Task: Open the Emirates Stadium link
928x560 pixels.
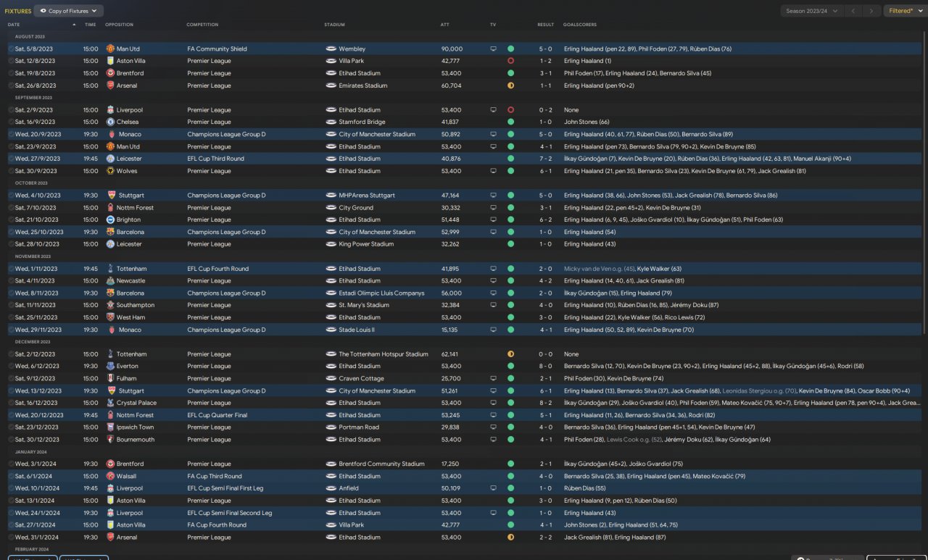Action: click(x=363, y=85)
